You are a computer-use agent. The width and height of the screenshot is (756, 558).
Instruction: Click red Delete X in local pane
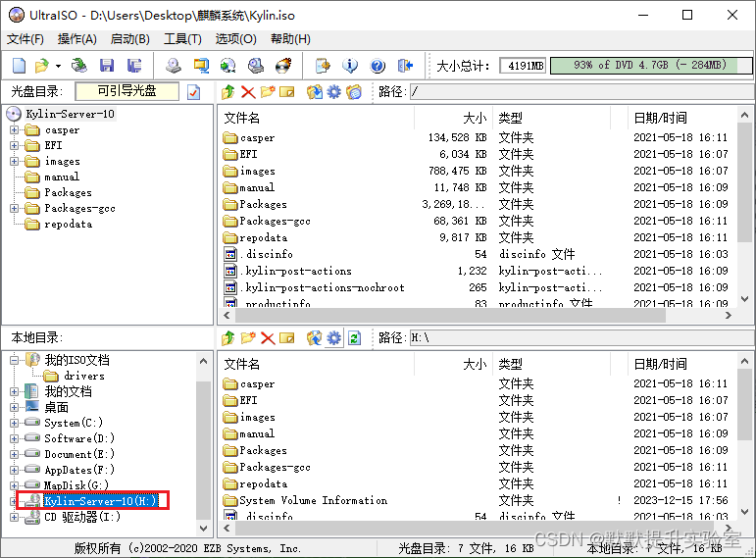point(268,338)
